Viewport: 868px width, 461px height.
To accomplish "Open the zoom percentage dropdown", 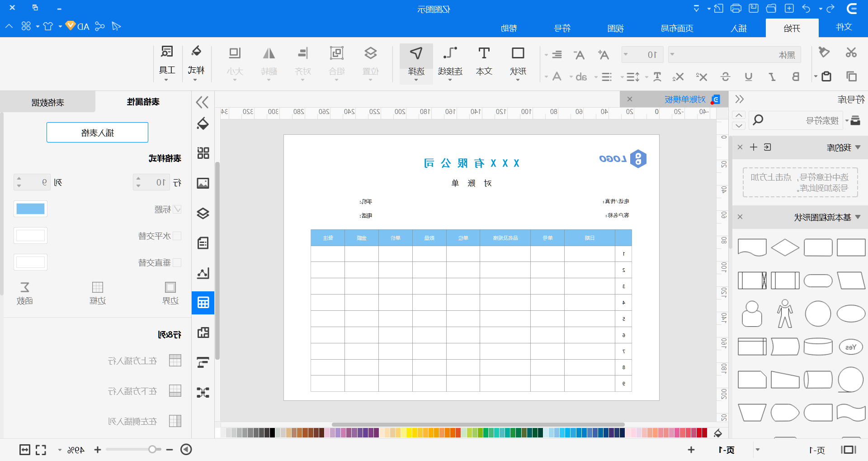I will [60, 450].
